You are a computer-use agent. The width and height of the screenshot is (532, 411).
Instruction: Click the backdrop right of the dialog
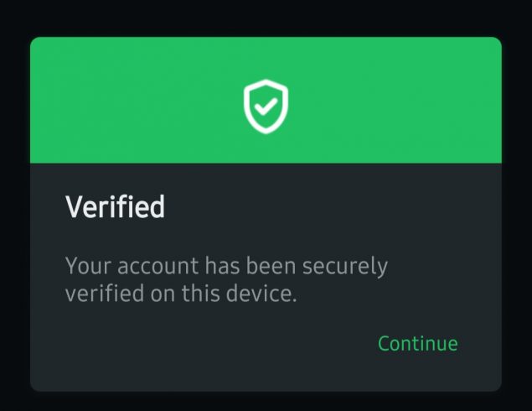517,210
